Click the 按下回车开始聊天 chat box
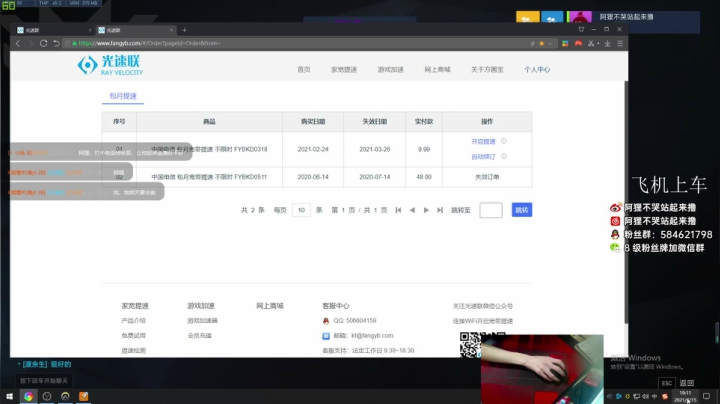Image resolution: width=720 pixels, height=404 pixels. pos(44,381)
